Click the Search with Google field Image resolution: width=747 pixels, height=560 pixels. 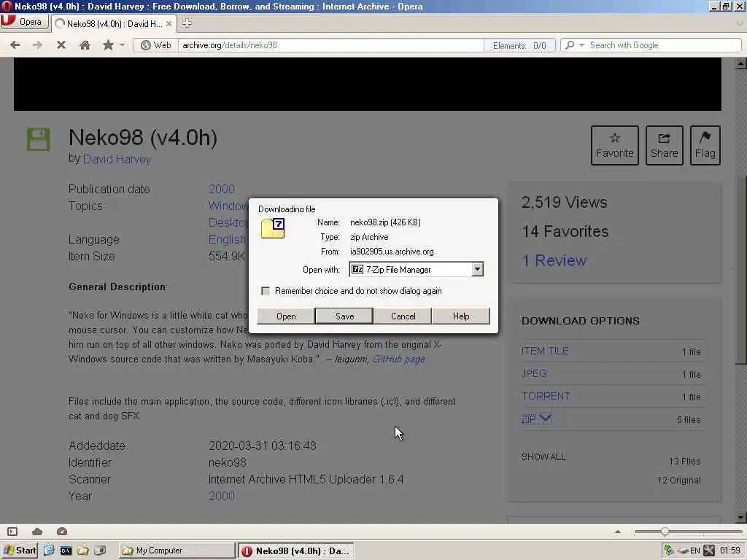coord(663,45)
